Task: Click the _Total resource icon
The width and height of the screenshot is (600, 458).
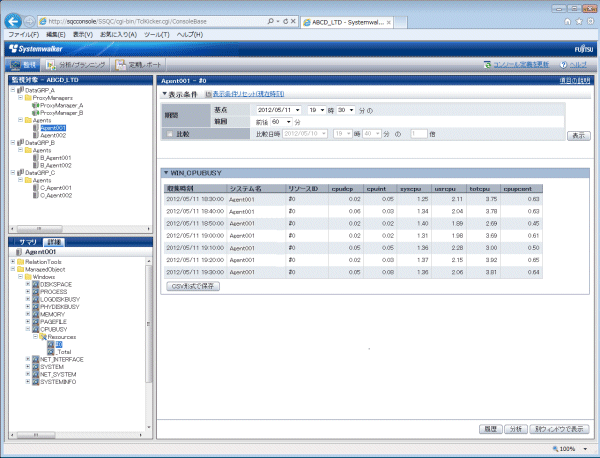Action: tap(51, 352)
